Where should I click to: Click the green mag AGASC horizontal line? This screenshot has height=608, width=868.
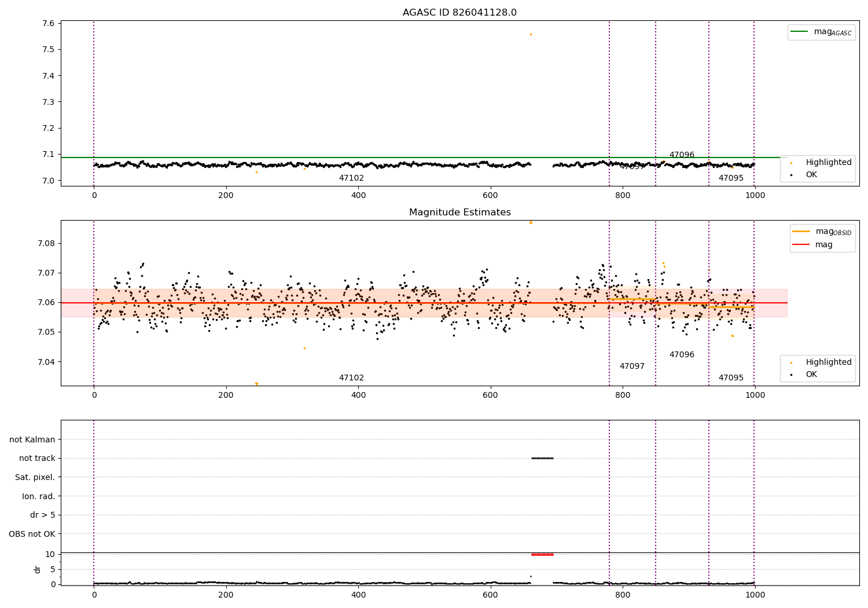pyautogui.click(x=424, y=158)
